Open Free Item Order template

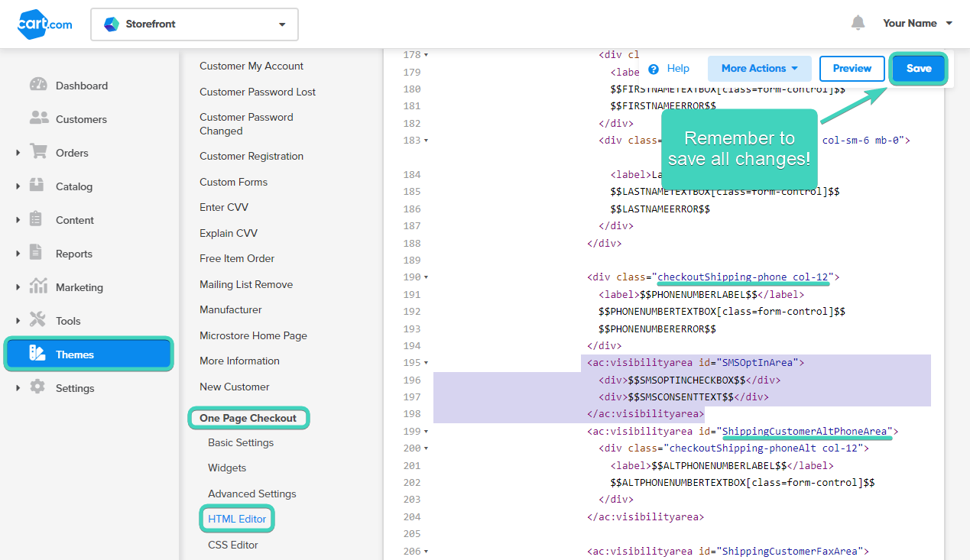point(237,258)
